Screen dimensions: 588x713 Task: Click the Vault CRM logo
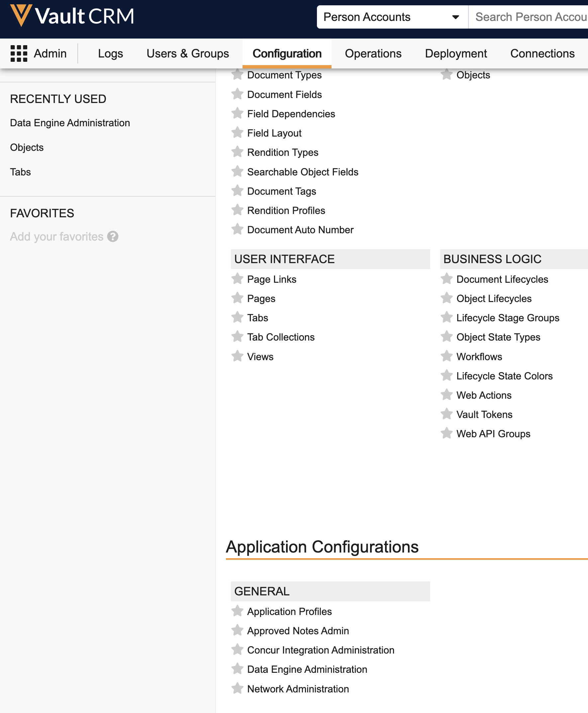point(72,16)
